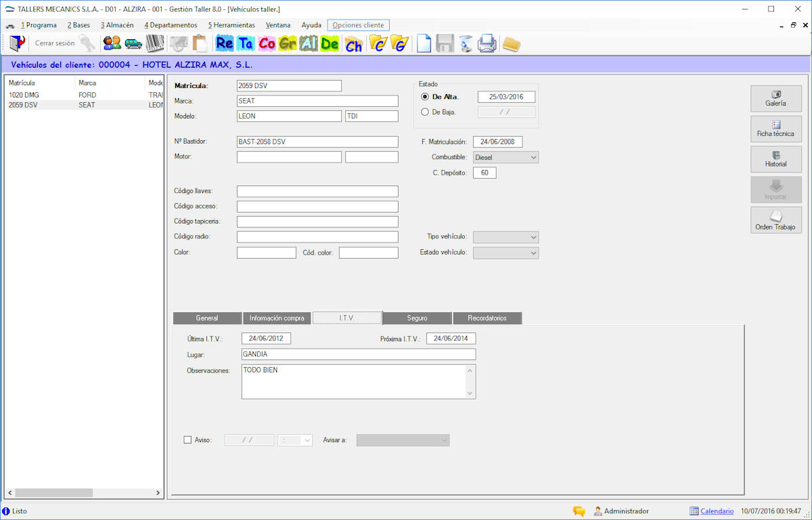Click the app car icon in menu bar
This screenshot has height=520, width=812.
coord(9,26)
